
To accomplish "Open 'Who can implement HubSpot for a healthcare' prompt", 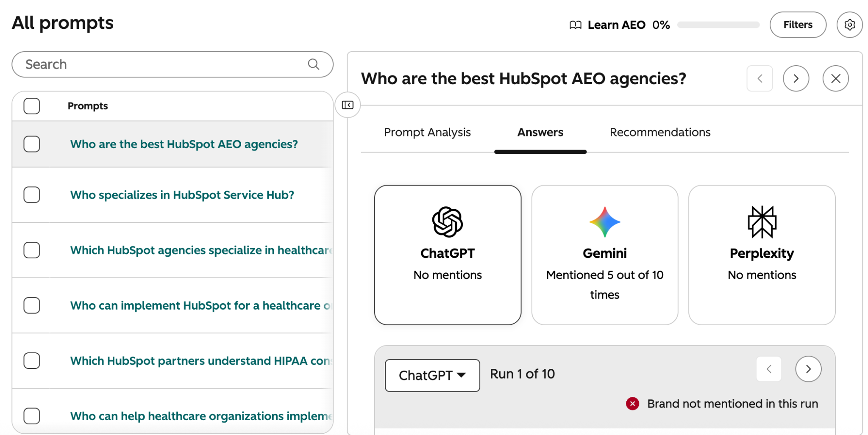I will click(201, 305).
